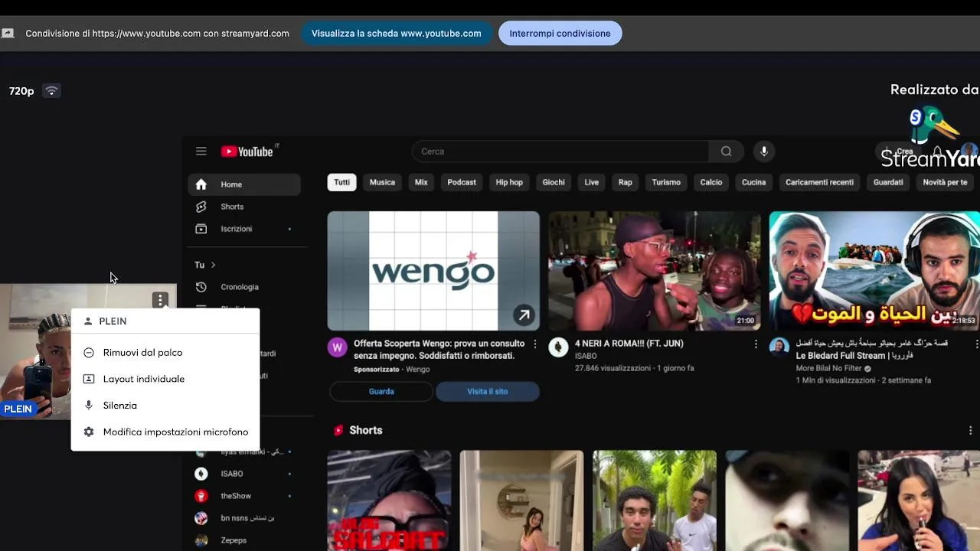The width and height of the screenshot is (980, 551).
Task: Click the layout icon beside Layout individuale
Action: pos(89,379)
